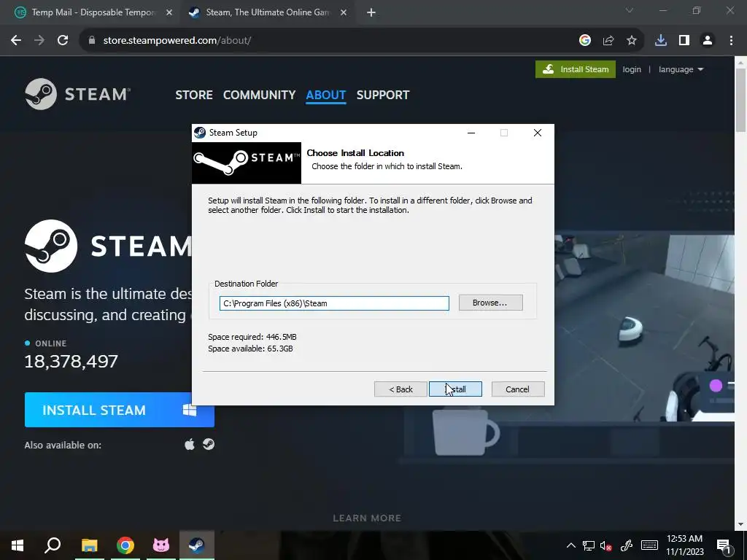View site security lock info
Image resolution: width=747 pixels, height=560 pixels.
[92, 41]
